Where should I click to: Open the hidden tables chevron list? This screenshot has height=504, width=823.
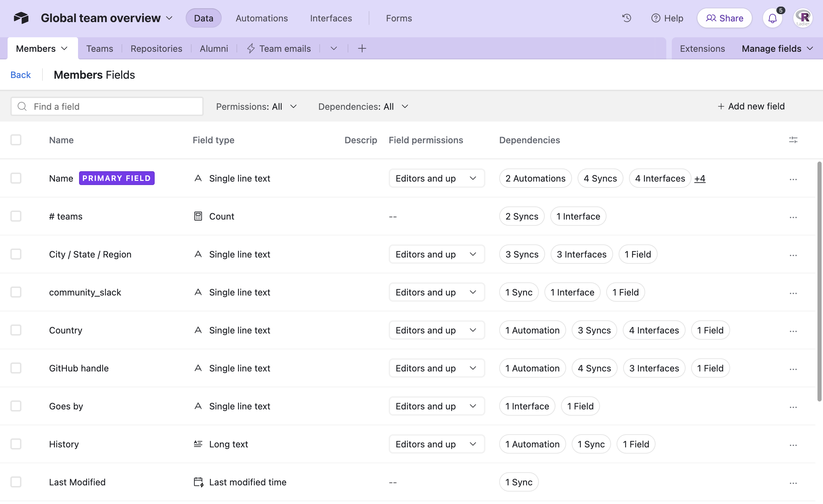333,48
